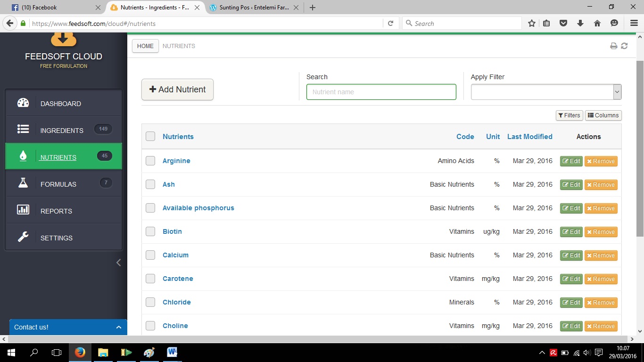Expand the Columns selector
Image resolution: width=644 pixels, height=362 pixels.
(x=603, y=115)
